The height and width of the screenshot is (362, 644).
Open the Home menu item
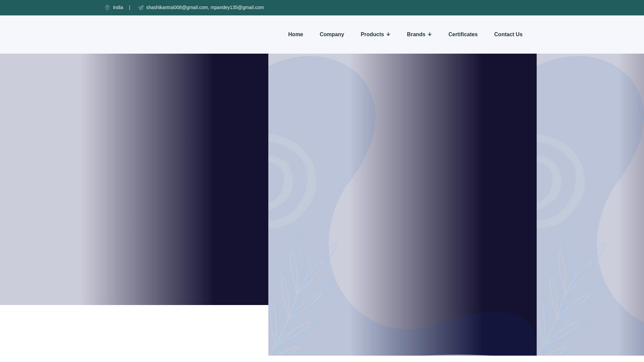click(296, 35)
